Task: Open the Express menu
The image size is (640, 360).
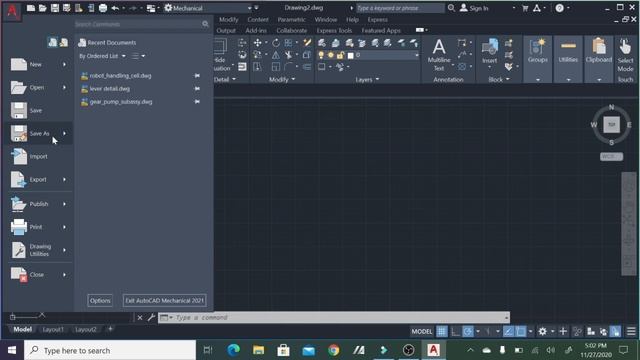Action: [377, 20]
